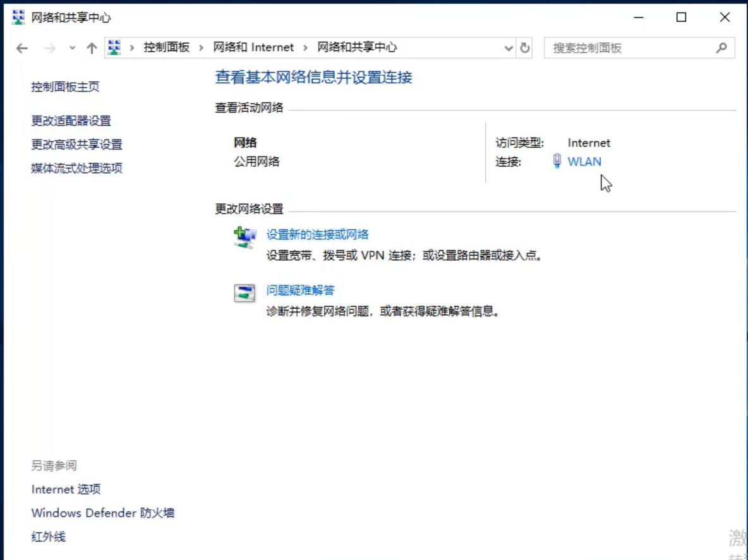Open the recent locations dropdown arrow
The image size is (748, 560).
click(72, 48)
